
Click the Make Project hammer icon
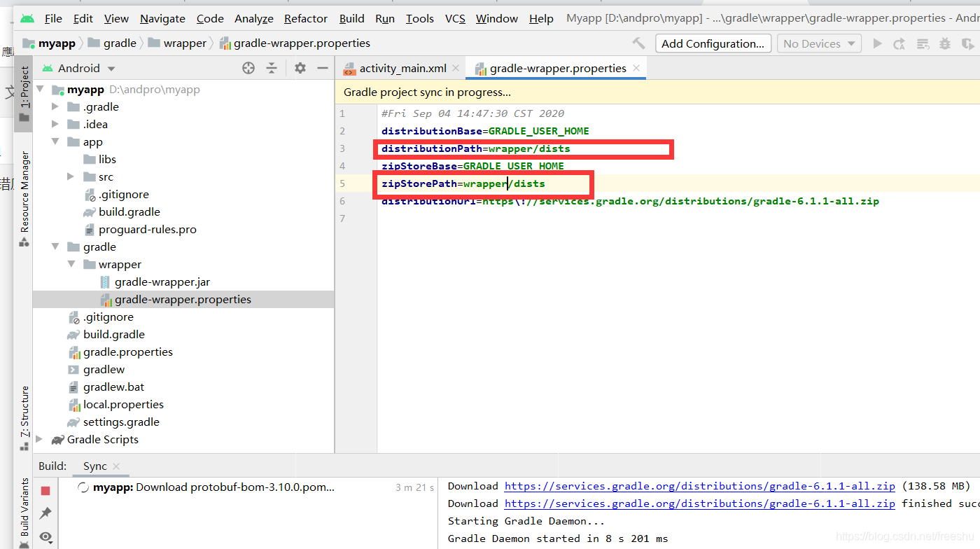pos(638,43)
